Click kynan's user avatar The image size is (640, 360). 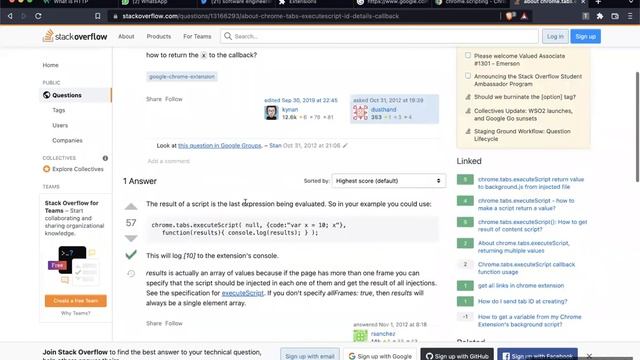pos(271,113)
